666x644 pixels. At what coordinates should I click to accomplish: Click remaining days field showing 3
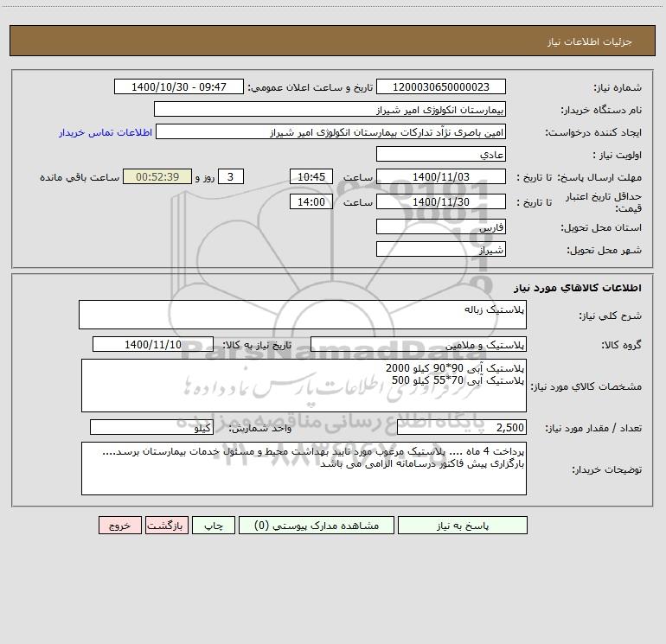pos(231,176)
